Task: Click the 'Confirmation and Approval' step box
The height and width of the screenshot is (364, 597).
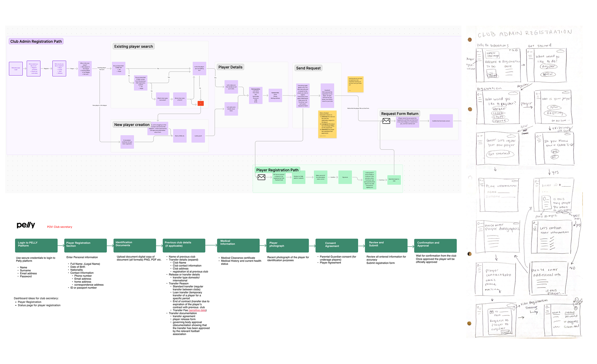Action: (435, 245)
